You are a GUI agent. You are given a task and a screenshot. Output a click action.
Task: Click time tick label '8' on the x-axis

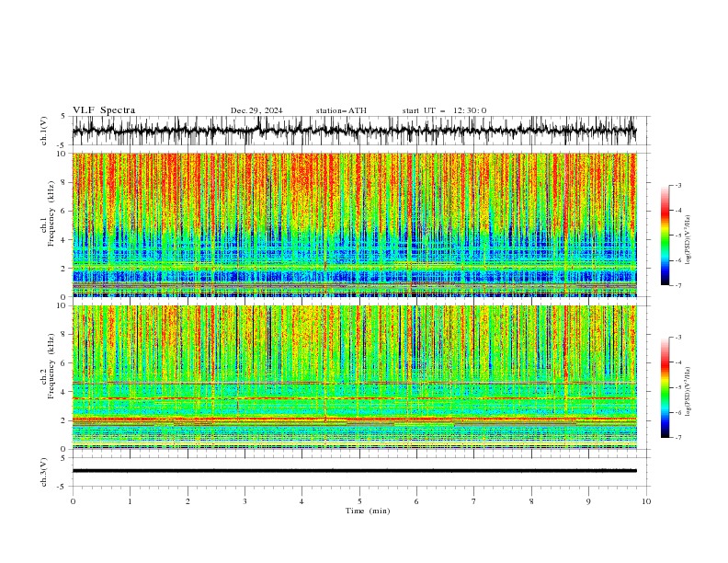point(531,501)
